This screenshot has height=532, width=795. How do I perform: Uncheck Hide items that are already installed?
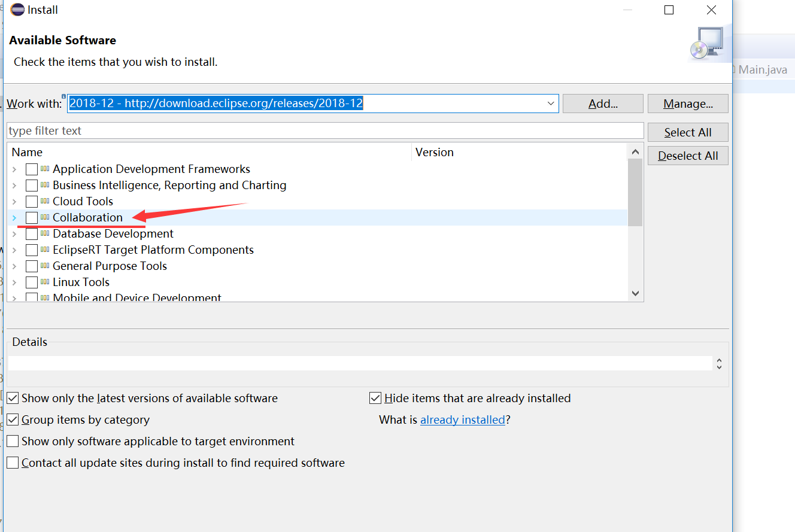pos(375,397)
